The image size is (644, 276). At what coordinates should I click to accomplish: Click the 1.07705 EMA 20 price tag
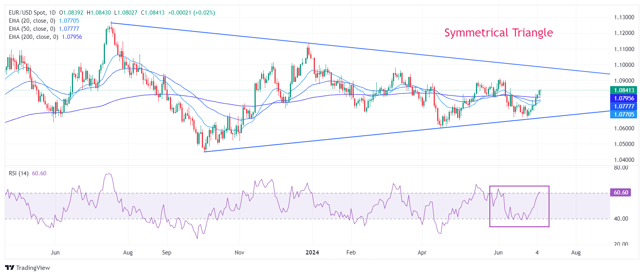tap(623, 114)
